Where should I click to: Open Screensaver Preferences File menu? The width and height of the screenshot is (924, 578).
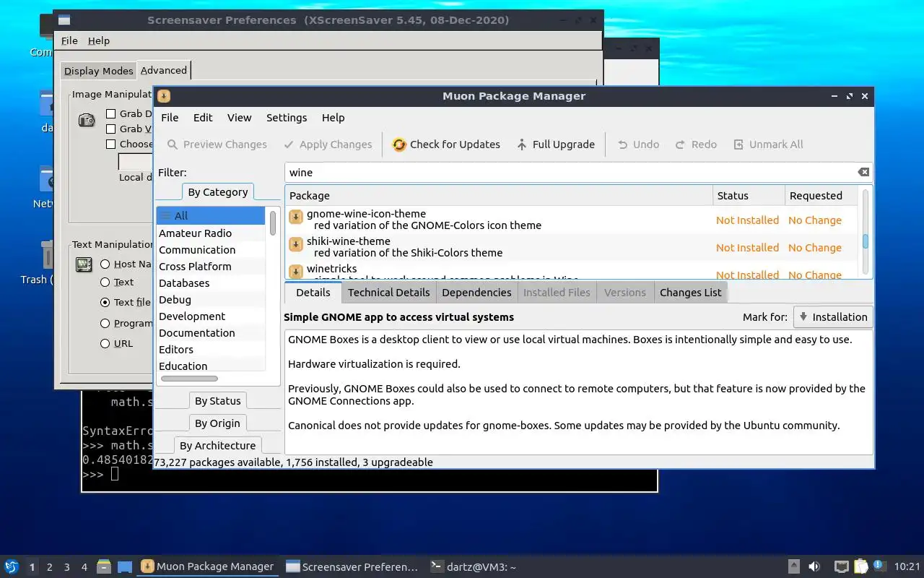tap(69, 41)
